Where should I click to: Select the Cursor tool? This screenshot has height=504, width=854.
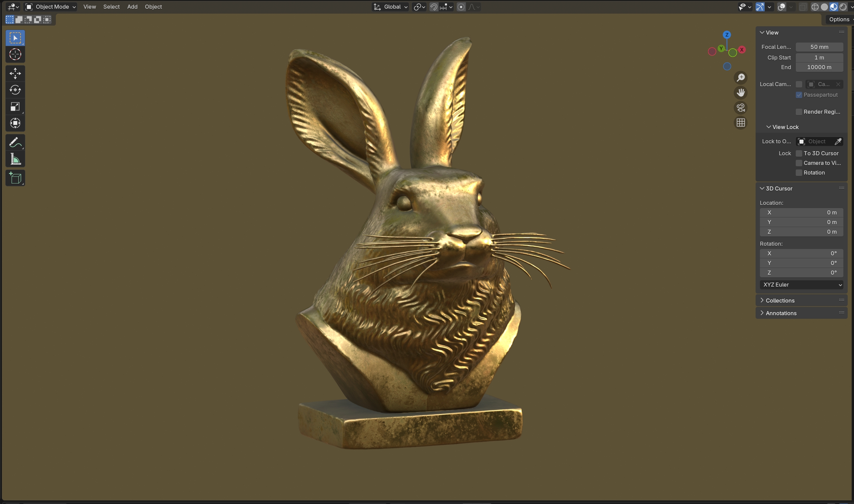[x=15, y=54]
